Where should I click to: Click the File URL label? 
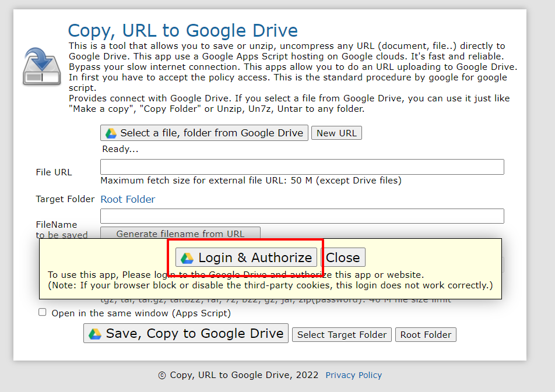coord(54,172)
